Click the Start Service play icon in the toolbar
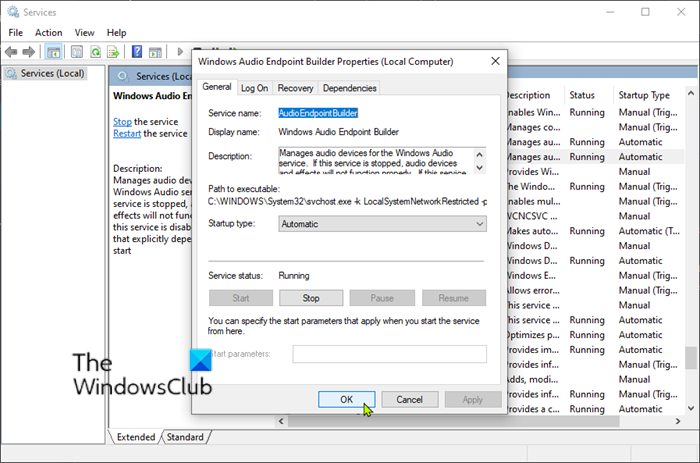The height and width of the screenshot is (463, 700). pos(180,52)
